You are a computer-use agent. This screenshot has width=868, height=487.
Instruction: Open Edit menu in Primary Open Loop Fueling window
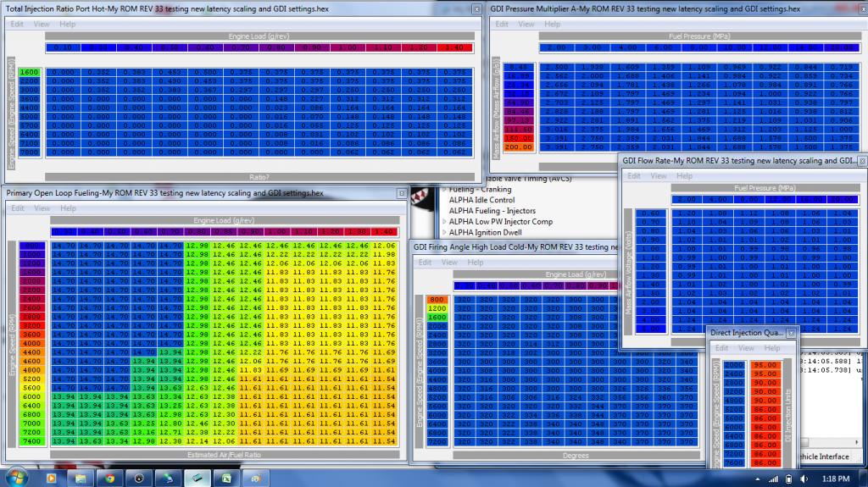[18, 208]
